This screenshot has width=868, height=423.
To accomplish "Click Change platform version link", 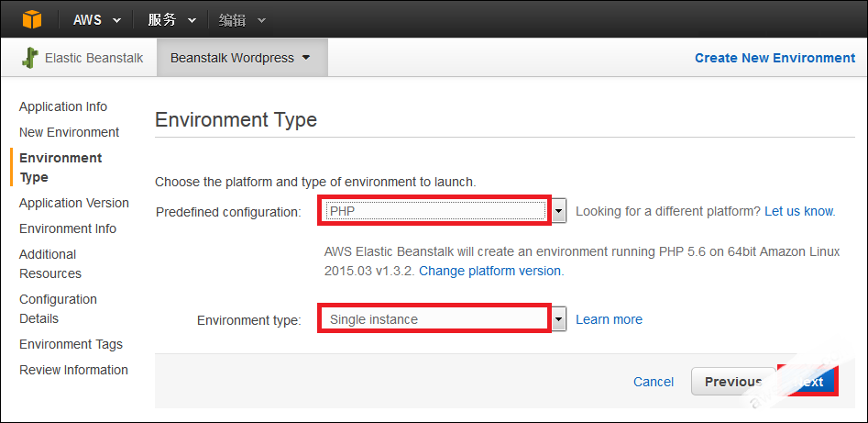I will (x=489, y=271).
